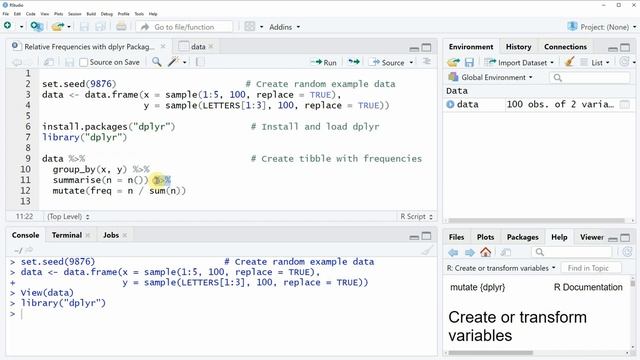Click the Compile Report notebook icon
640x360 pixels.
coord(200,62)
